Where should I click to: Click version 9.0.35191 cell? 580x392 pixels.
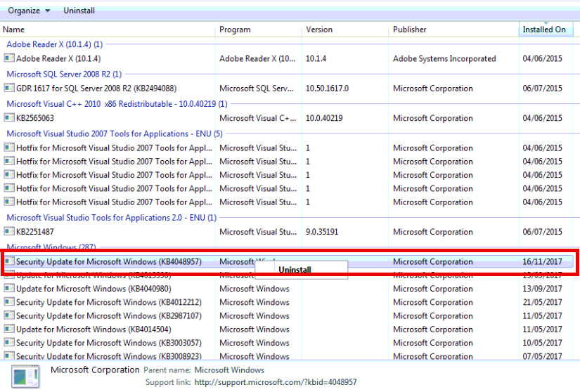[x=322, y=232]
